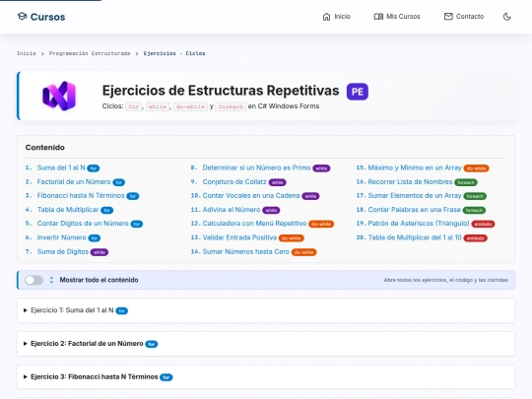Jump to Validar Entrada Positiva link
The width and height of the screenshot is (532, 399).
[239, 237]
